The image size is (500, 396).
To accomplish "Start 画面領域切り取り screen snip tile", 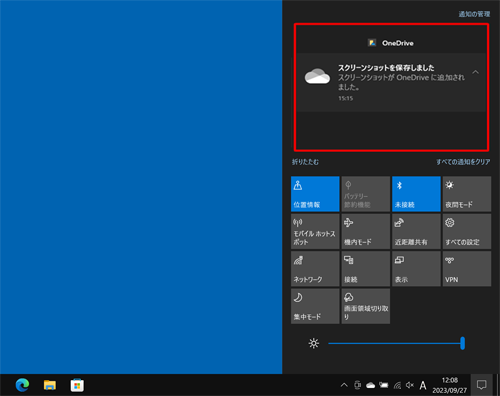I will [x=366, y=306].
